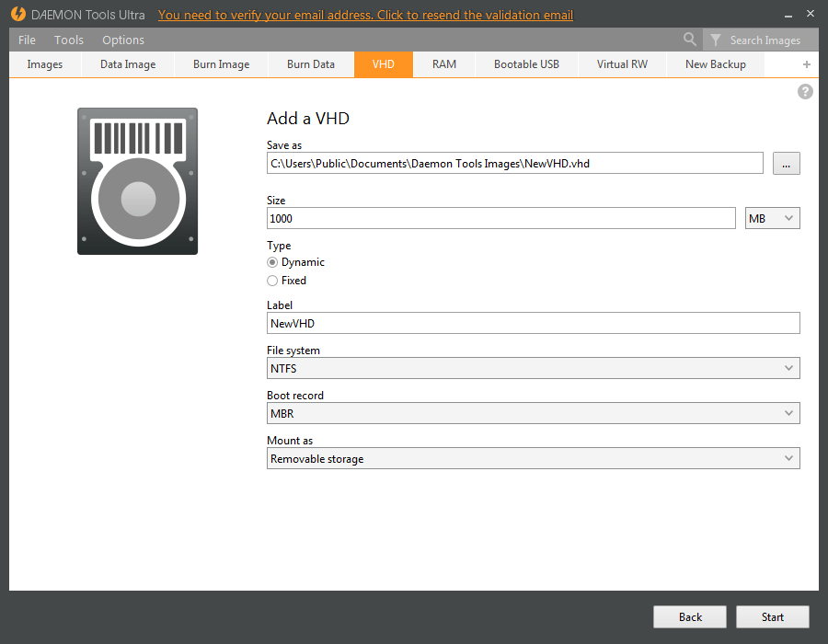The width and height of the screenshot is (828, 644).
Task: Click the Size input showing 1000
Action: [x=501, y=218]
